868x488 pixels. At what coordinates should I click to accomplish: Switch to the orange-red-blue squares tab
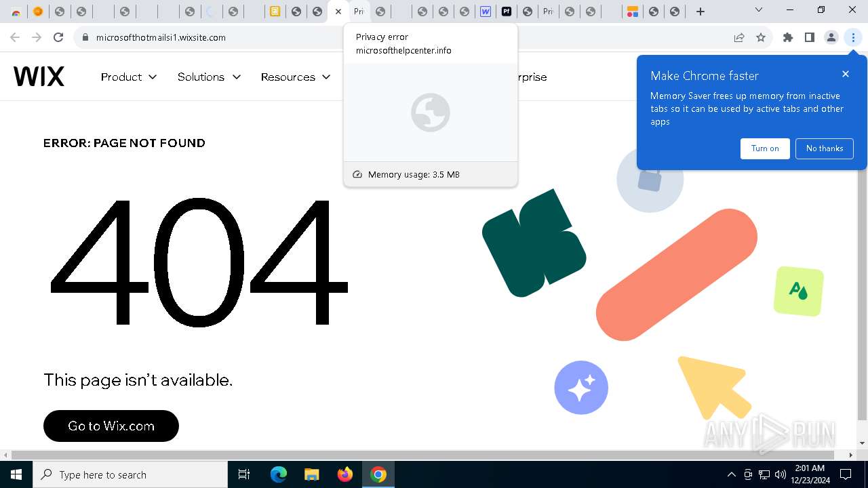click(632, 12)
